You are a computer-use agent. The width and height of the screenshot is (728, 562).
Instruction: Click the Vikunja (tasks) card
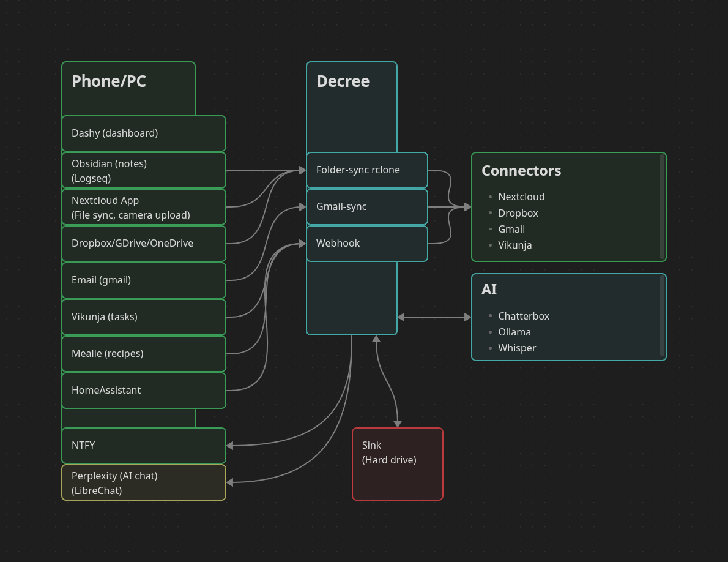(143, 317)
